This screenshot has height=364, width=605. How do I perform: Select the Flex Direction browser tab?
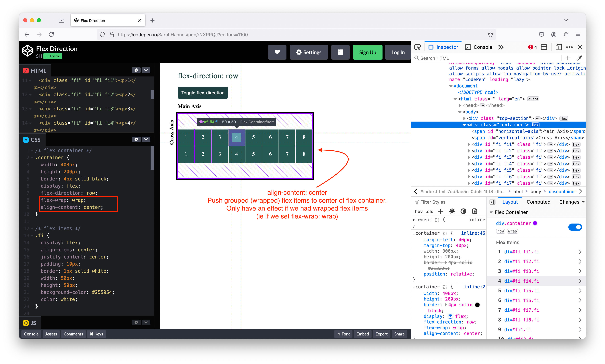[x=108, y=20]
